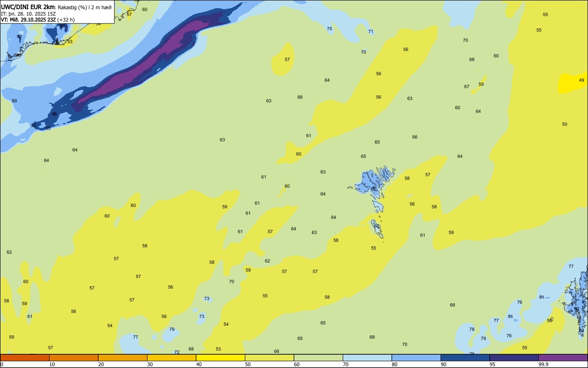Choose the 60–70 pale green legend swatch
The height and width of the screenshot is (368, 588).
tap(318, 357)
